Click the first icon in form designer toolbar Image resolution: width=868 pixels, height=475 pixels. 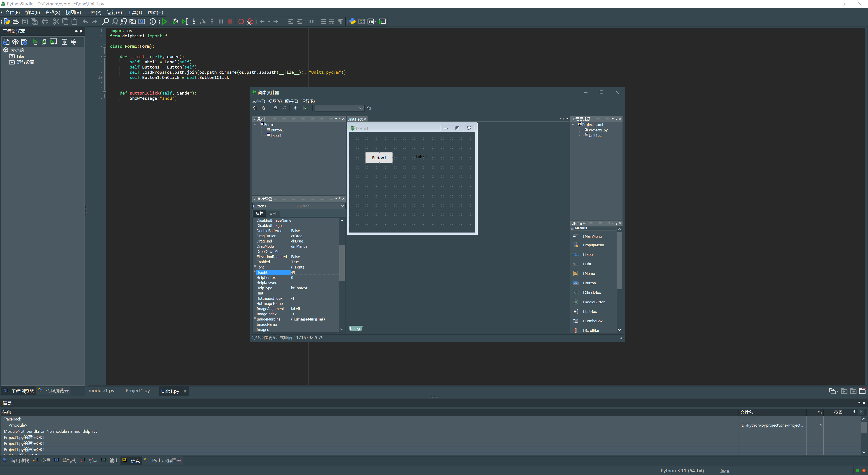pyautogui.click(x=255, y=108)
